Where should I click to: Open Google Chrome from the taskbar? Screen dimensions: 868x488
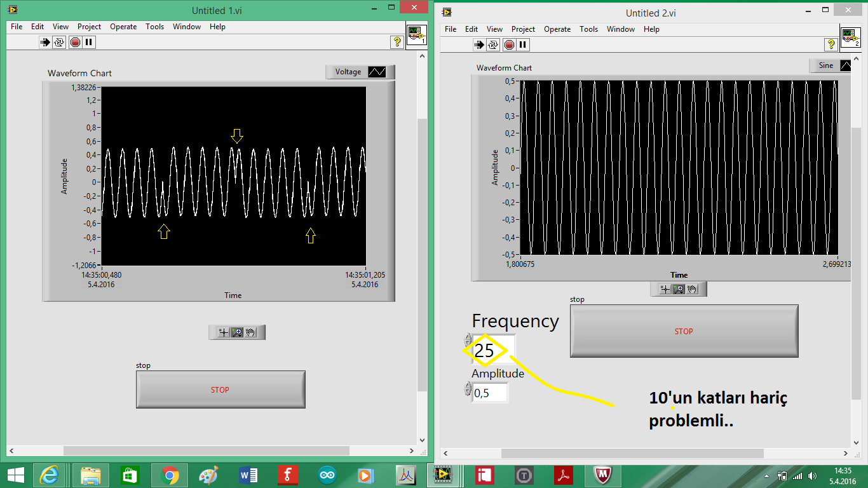170,475
